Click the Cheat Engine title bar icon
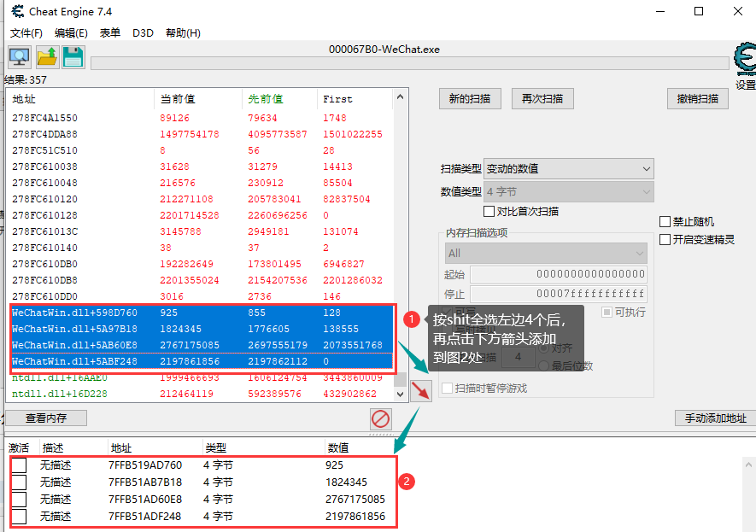 click(x=18, y=11)
